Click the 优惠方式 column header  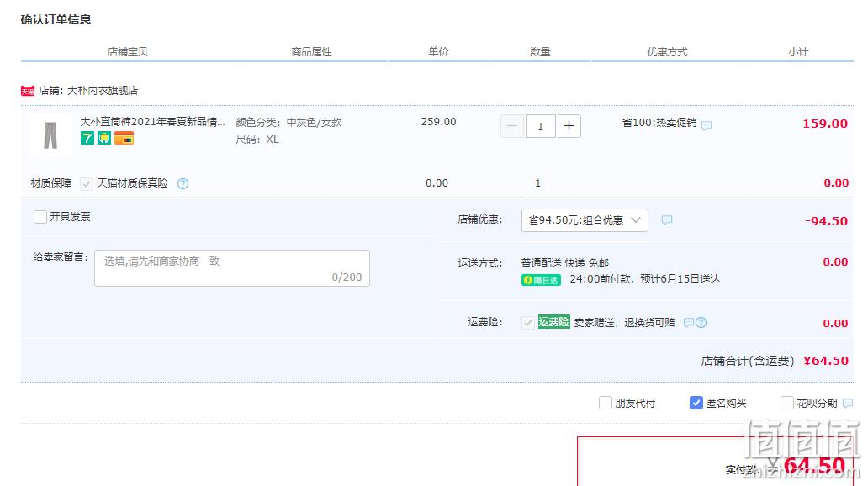pos(667,52)
